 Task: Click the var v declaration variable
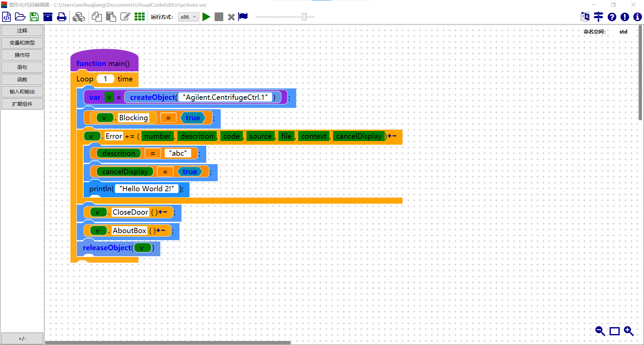[x=109, y=97]
